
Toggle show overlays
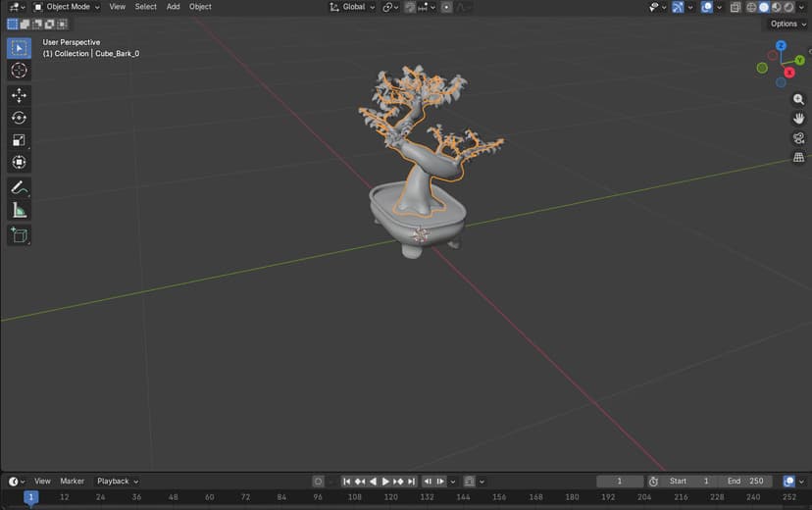coord(707,7)
